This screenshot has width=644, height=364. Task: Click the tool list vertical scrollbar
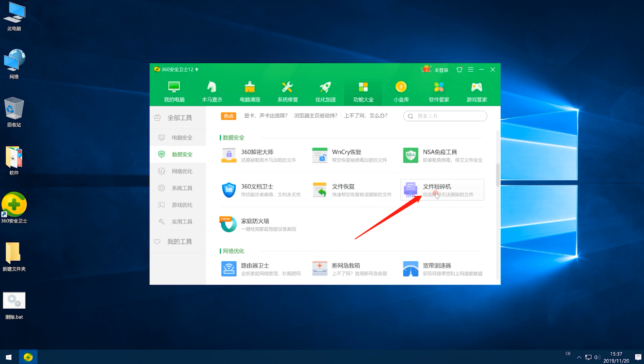[498, 175]
